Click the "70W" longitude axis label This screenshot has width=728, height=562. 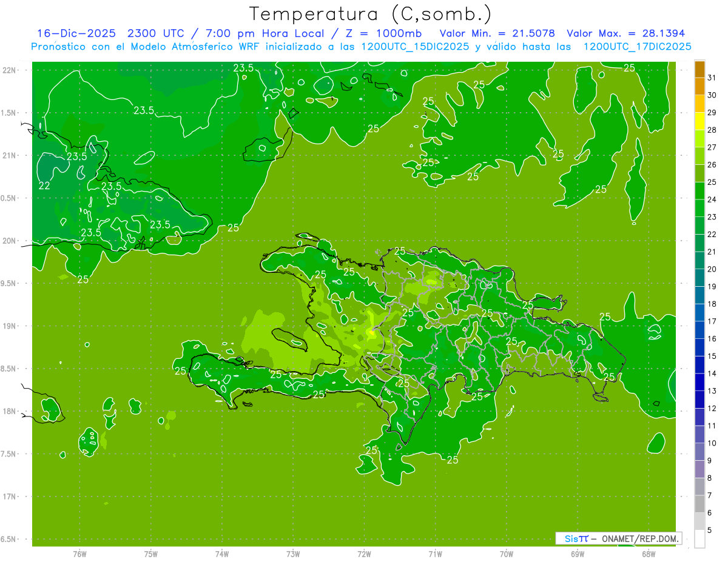(506, 554)
